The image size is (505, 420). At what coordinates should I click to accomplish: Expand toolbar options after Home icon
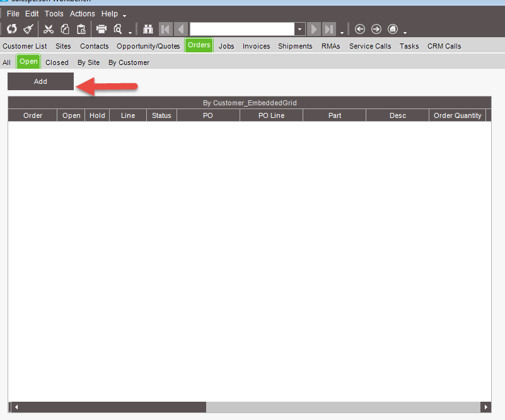pyautogui.click(x=405, y=33)
